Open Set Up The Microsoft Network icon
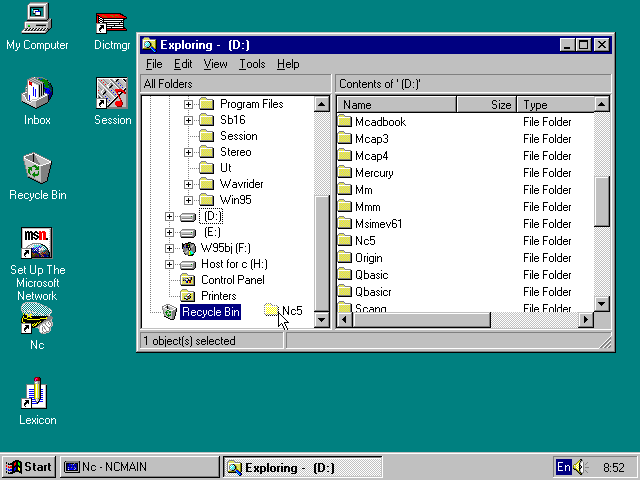This screenshot has height=480, width=640. click(x=37, y=244)
